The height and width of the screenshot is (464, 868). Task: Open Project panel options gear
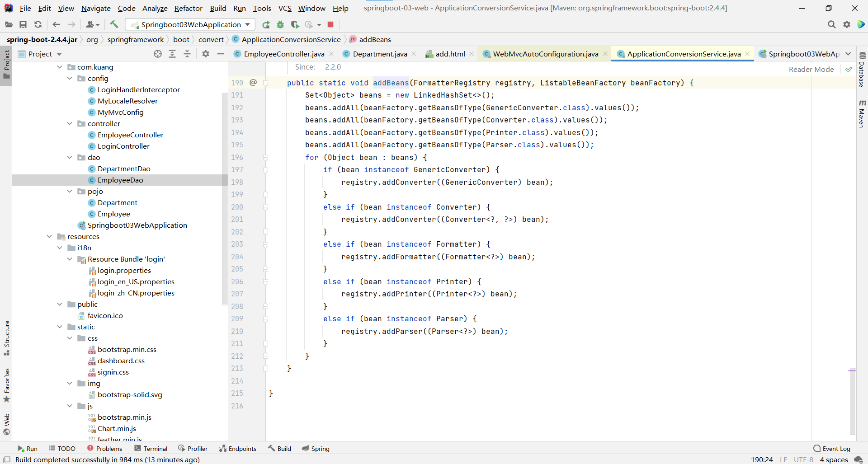(206, 54)
